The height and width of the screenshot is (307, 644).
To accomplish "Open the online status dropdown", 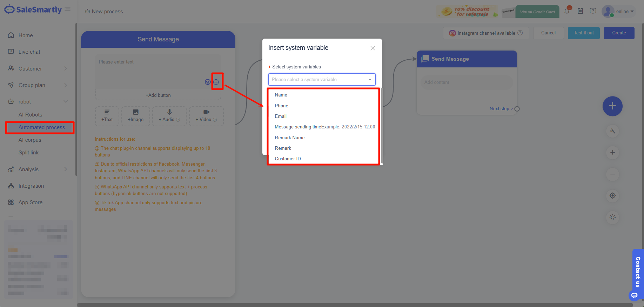I will (x=625, y=11).
